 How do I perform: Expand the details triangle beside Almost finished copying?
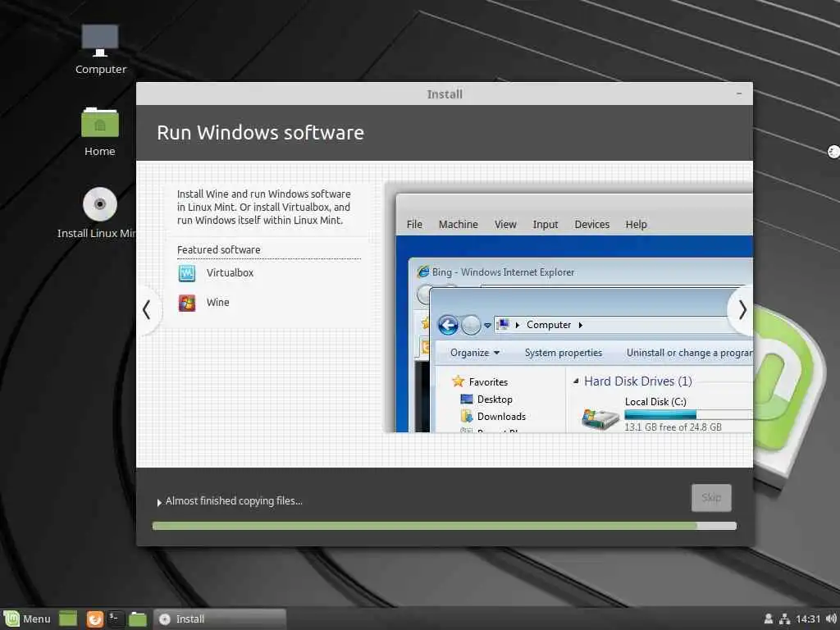tap(159, 502)
